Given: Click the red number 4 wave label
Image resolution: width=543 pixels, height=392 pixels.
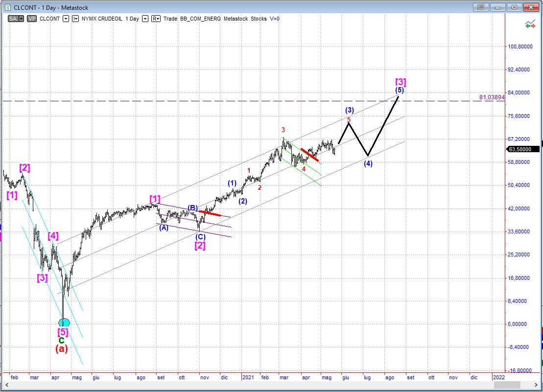Looking at the screenshot, I should tap(304, 169).
